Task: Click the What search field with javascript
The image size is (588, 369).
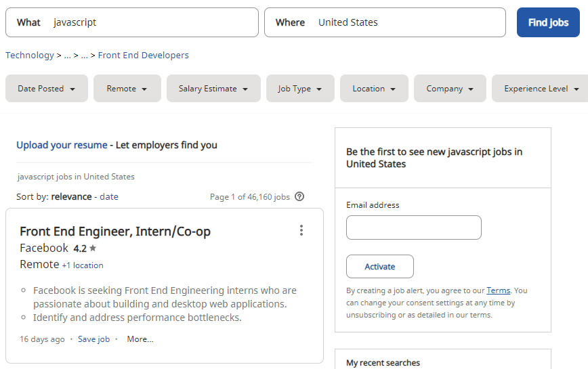Action: (x=132, y=22)
